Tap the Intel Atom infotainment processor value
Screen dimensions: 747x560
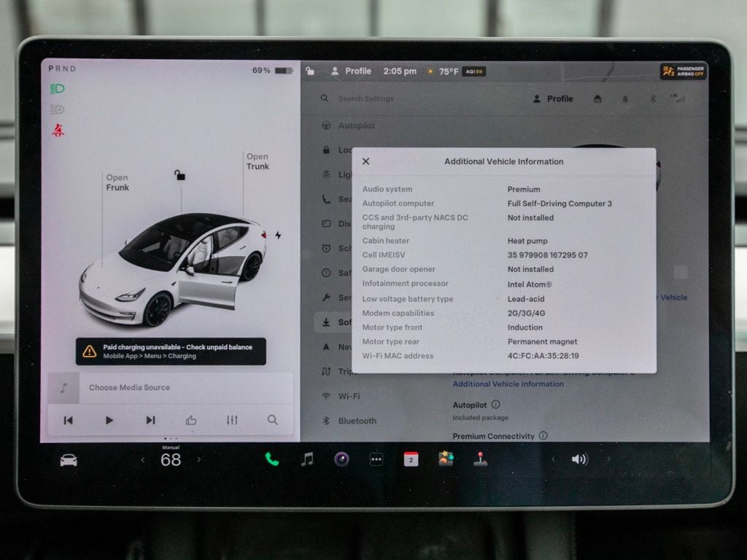point(530,284)
